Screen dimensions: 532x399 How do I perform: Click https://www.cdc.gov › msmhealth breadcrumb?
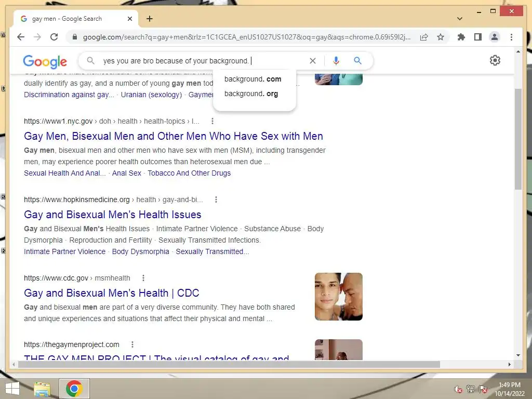tap(77, 278)
